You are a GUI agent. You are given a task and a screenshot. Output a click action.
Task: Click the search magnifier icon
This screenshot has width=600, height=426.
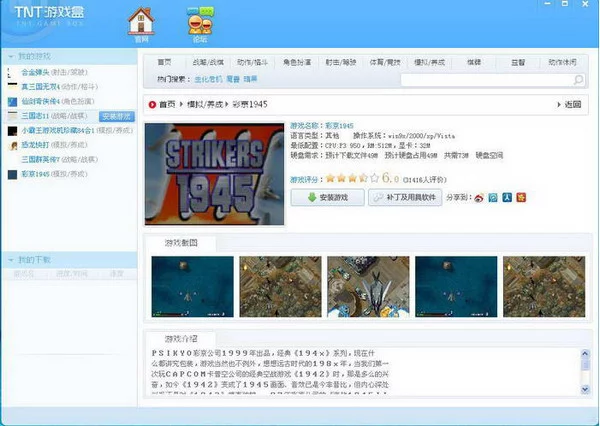[x=579, y=80]
